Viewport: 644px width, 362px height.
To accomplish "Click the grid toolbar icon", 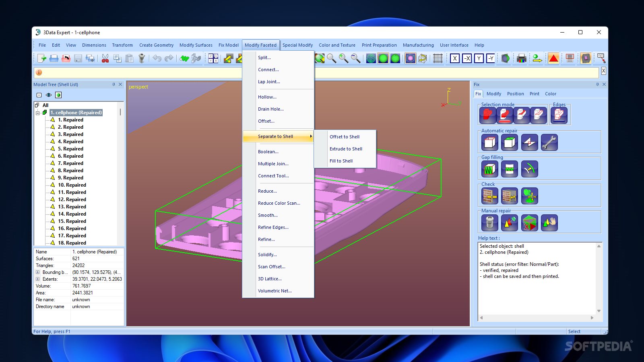I will point(438,58).
